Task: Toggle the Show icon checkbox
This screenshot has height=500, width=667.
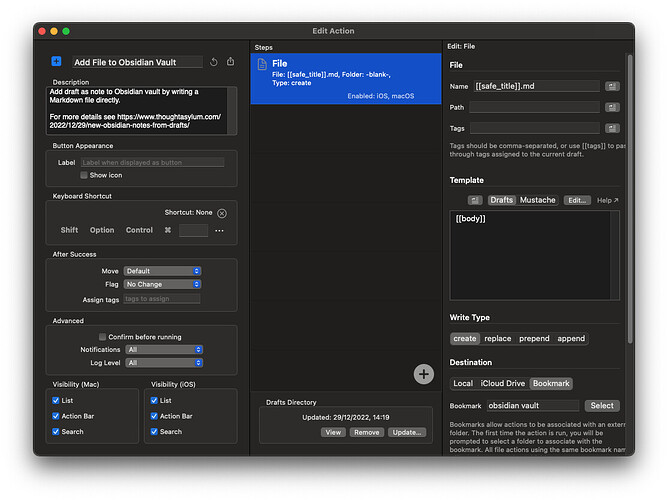Action: coord(84,175)
